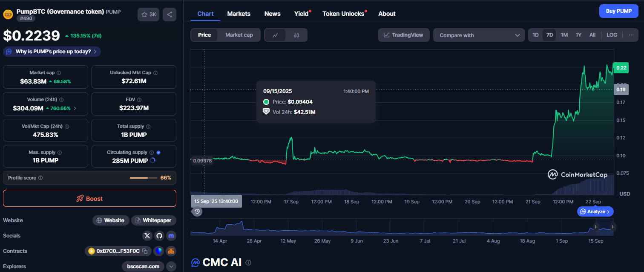644x272 pixels.
Task: Click the right handle of the range slider
Action: [x=613, y=227]
